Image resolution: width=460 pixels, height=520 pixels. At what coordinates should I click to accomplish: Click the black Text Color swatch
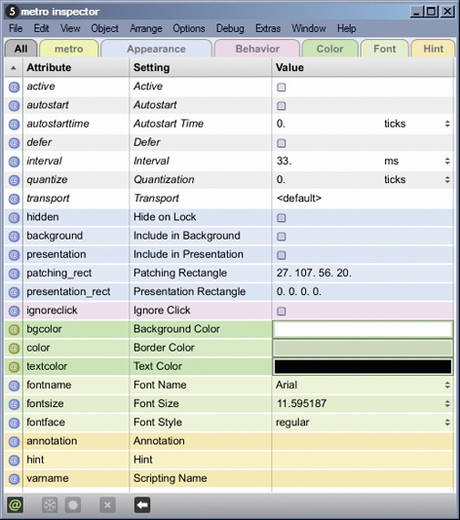(363, 366)
